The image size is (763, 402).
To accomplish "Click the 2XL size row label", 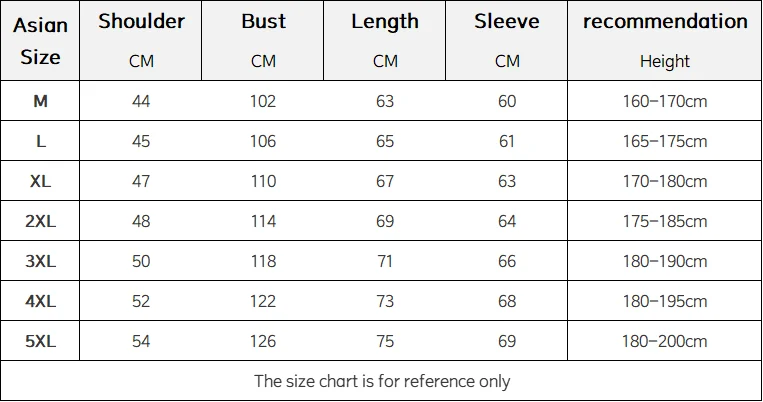I will click(40, 221).
